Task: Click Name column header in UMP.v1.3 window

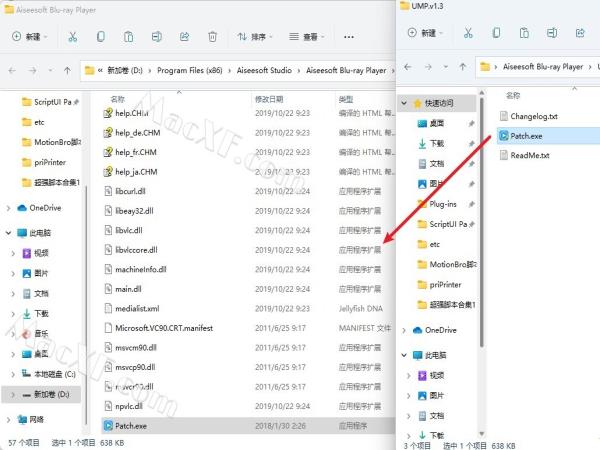Action: [513, 96]
